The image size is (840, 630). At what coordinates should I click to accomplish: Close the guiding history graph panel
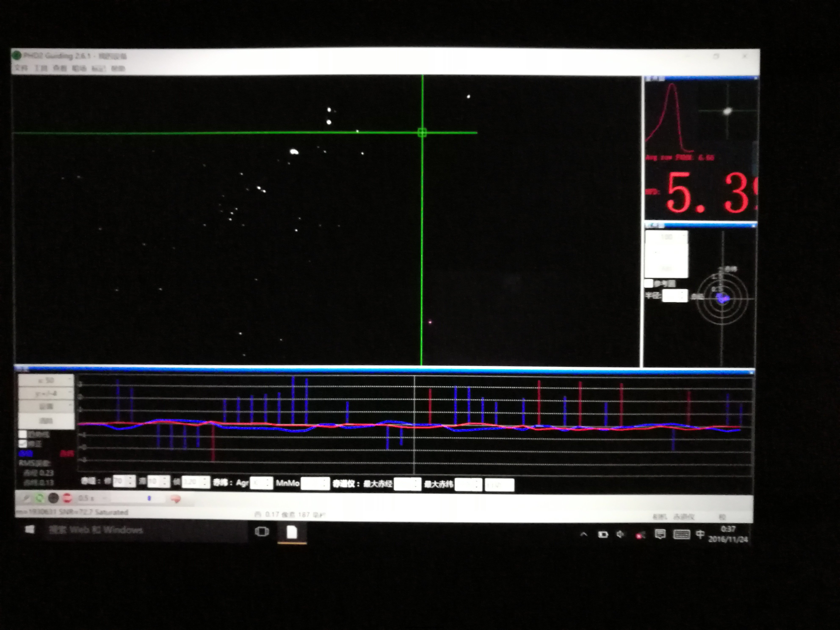(x=752, y=373)
